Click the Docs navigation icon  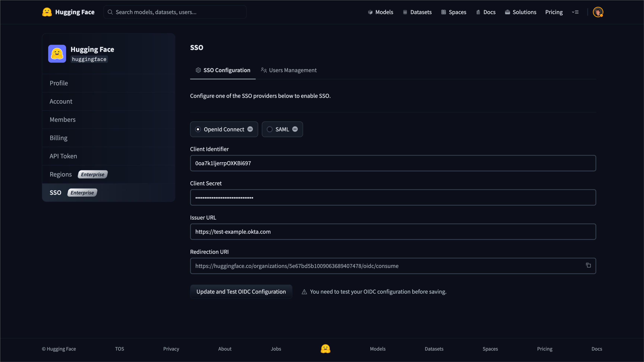(478, 12)
